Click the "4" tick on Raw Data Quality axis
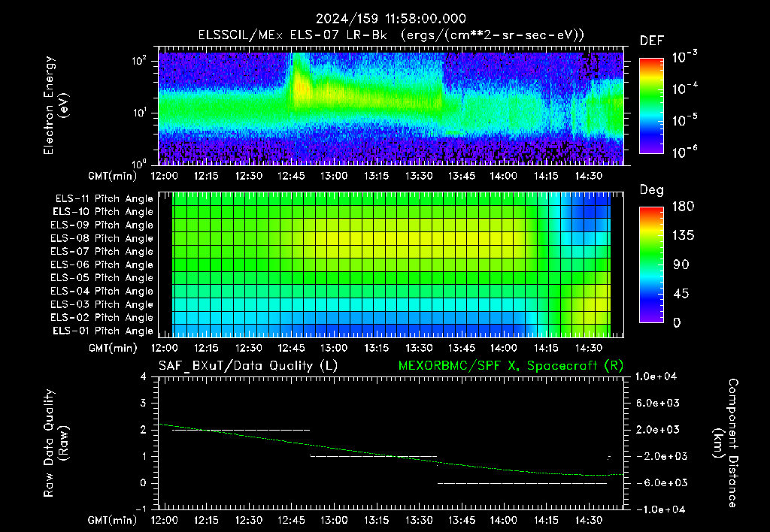 click(144, 376)
